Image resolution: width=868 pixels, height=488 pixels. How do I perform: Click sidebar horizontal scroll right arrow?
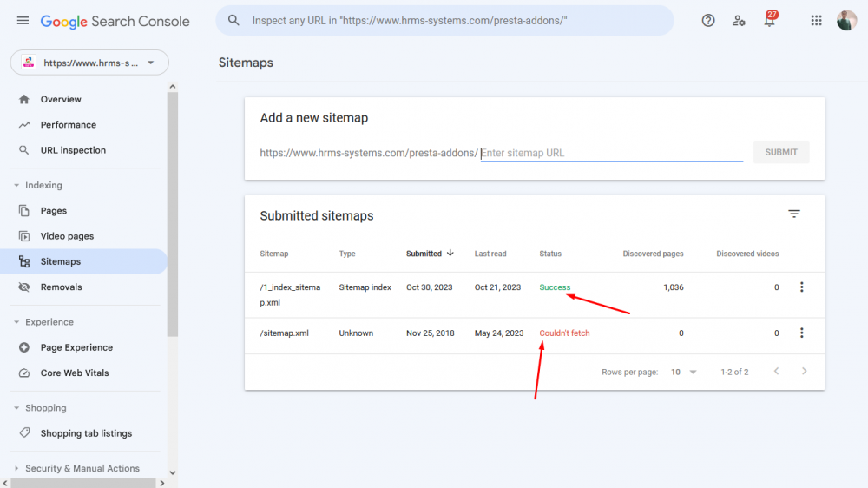click(x=162, y=483)
